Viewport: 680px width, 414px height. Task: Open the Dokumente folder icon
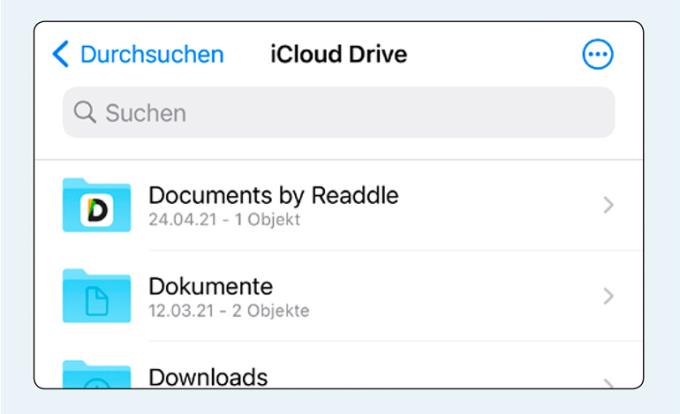(97, 296)
